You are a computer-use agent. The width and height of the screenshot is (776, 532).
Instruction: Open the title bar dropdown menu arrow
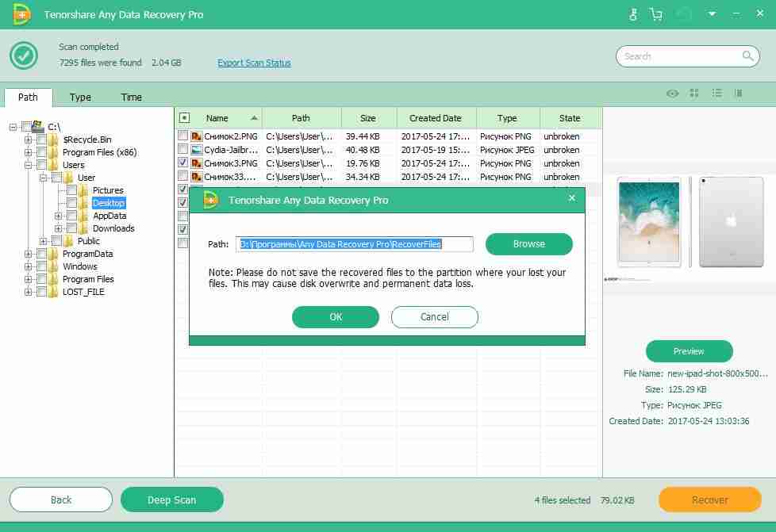712,13
